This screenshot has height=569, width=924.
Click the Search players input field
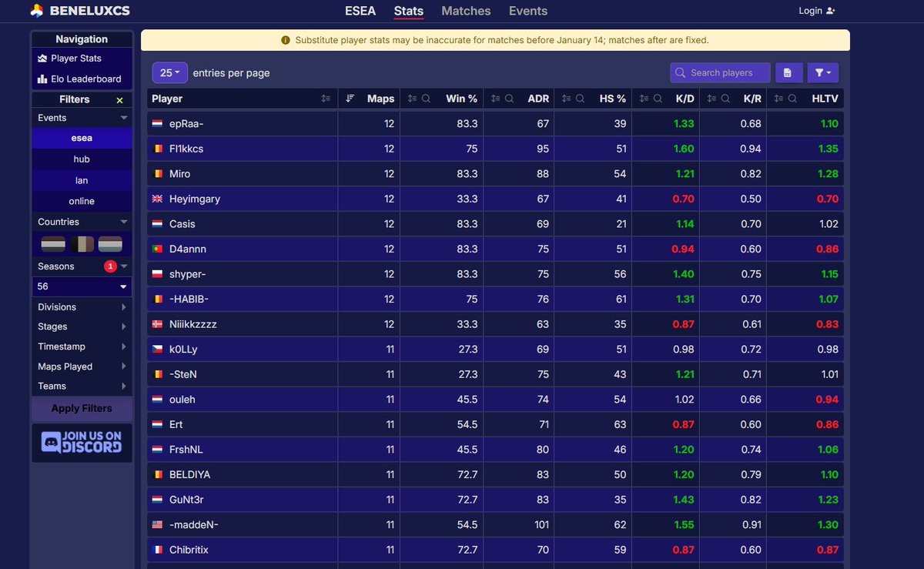tap(720, 72)
